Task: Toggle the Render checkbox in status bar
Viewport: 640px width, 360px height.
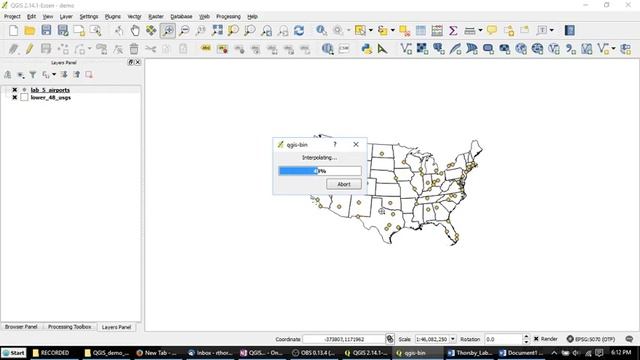Action: pyautogui.click(x=536, y=339)
